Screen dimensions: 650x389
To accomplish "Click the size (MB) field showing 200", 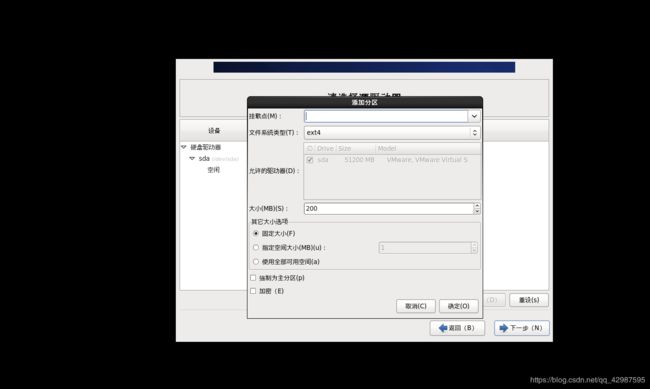I will pyautogui.click(x=388, y=209).
